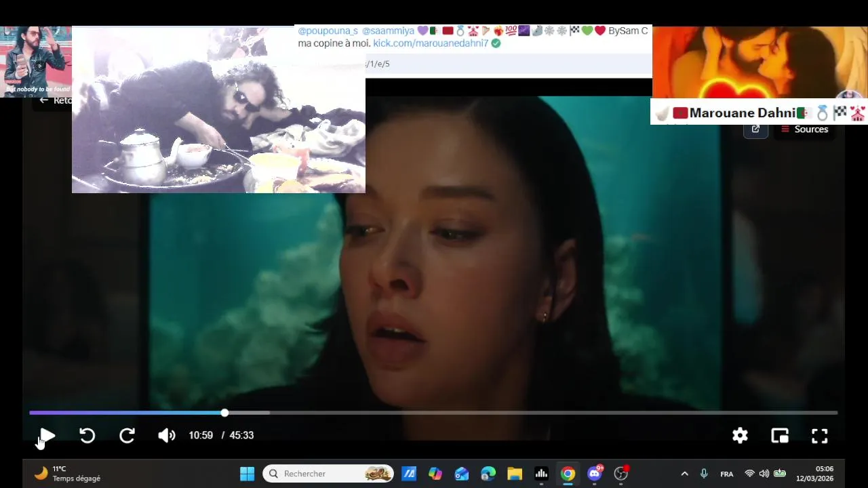Click the couple kissing thumbnail overlay
The image size is (868, 488).
(x=760, y=62)
